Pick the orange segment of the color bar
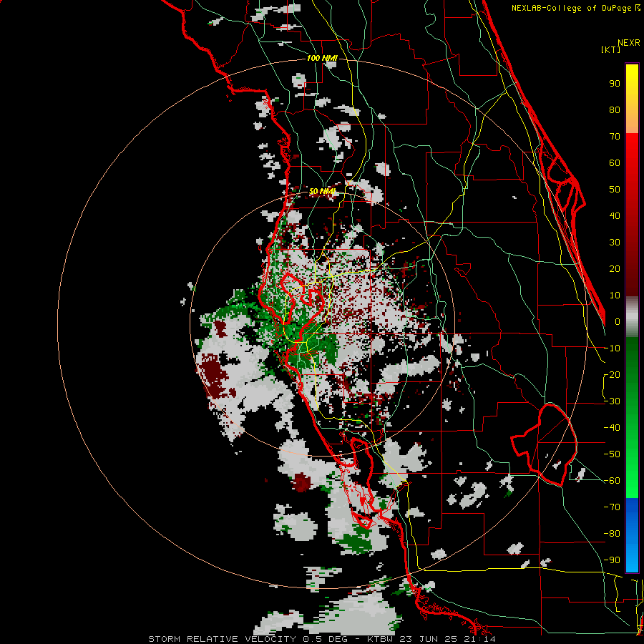644x644 pixels. [632, 120]
